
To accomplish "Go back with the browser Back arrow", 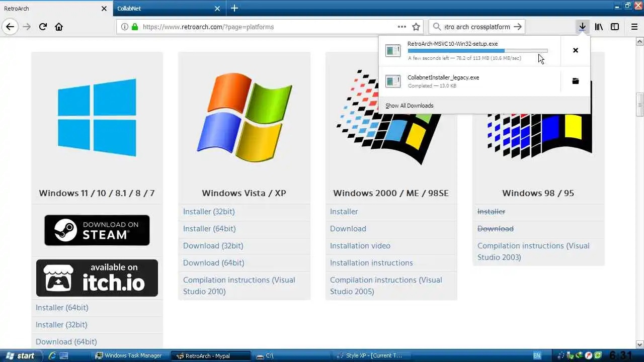I will [x=10, y=27].
